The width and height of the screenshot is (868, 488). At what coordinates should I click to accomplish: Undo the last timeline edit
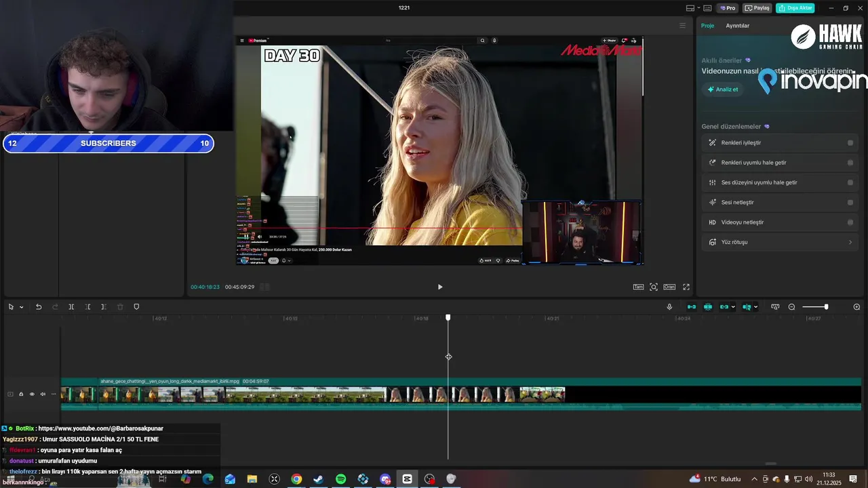(x=39, y=307)
